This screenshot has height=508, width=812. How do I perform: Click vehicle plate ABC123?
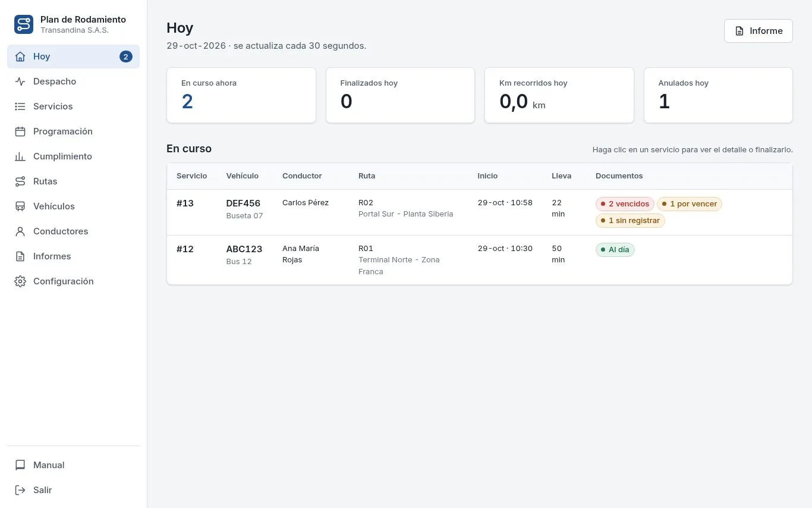pyautogui.click(x=244, y=249)
